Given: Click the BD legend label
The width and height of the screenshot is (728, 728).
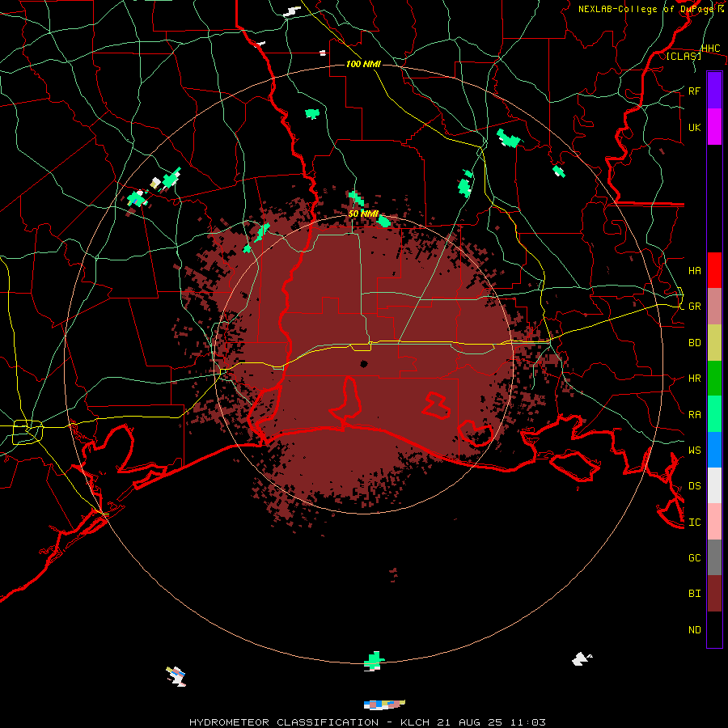Looking at the screenshot, I should click(694, 343).
